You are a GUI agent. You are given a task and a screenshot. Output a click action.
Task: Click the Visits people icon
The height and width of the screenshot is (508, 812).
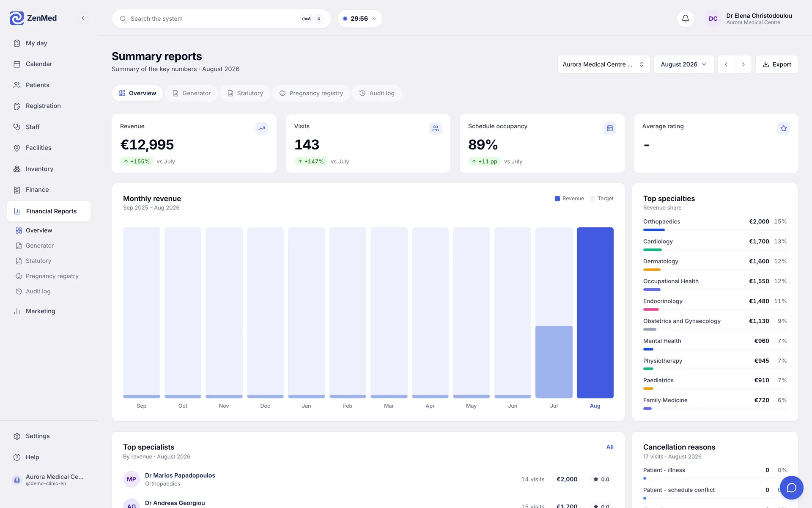[x=436, y=128]
